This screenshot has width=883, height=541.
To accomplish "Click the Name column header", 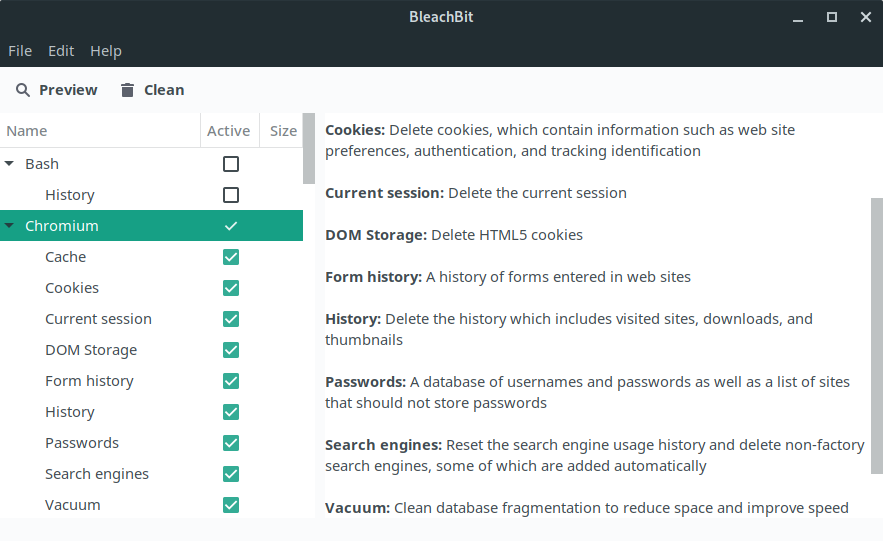I will (100, 131).
